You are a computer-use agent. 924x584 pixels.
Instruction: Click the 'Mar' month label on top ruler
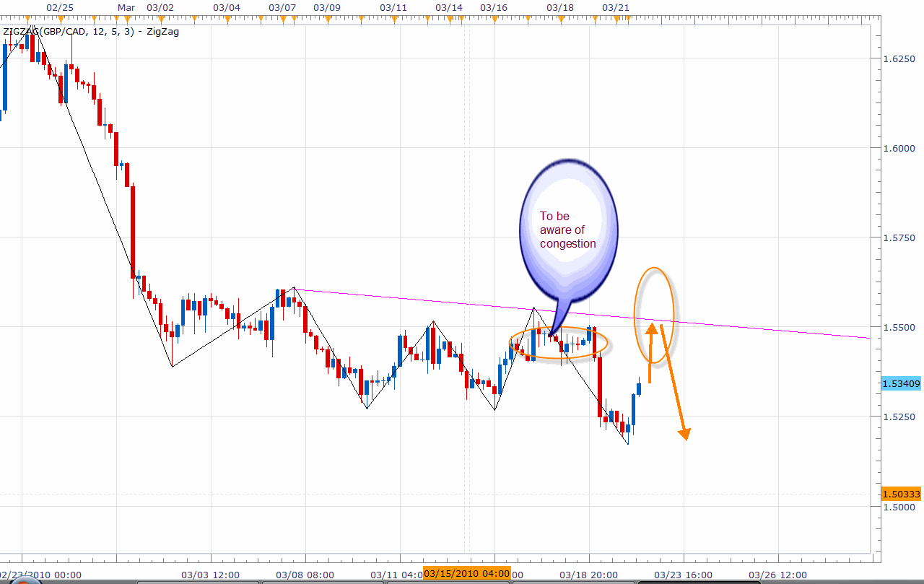click(x=126, y=7)
